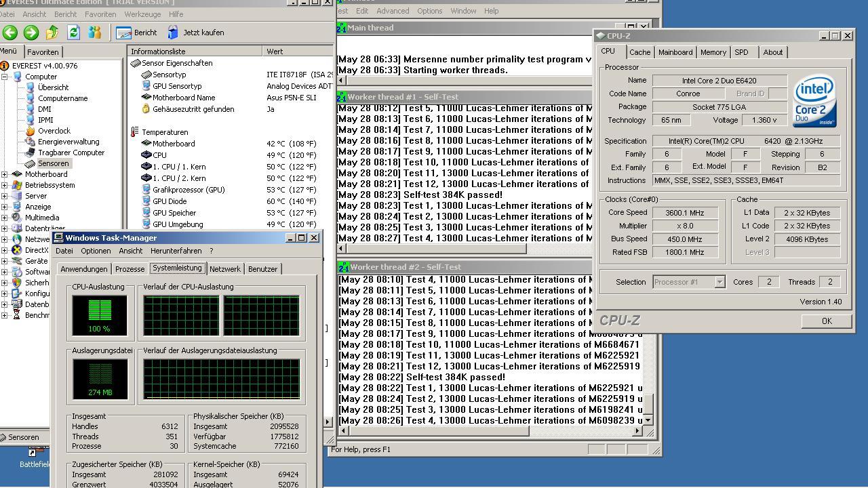Expand the Multimedia tree node
The image size is (868, 488).
(x=5, y=218)
